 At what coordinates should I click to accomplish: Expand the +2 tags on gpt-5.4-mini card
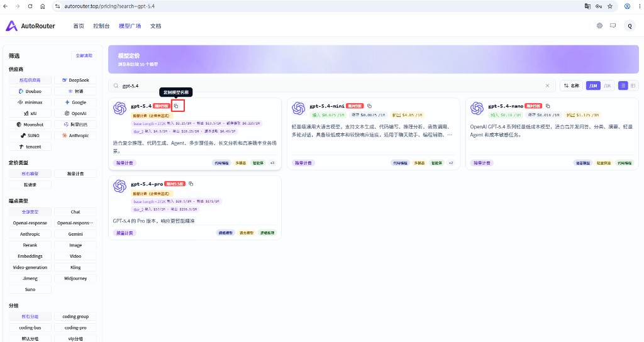pyautogui.click(x=450, y=163)
